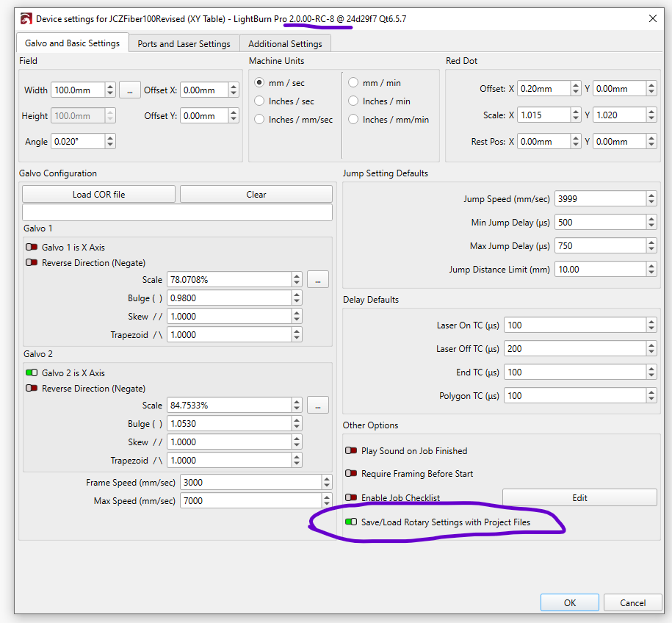
Task: Click Max Jump Delay stepper arrows
Action: (651, 245)
